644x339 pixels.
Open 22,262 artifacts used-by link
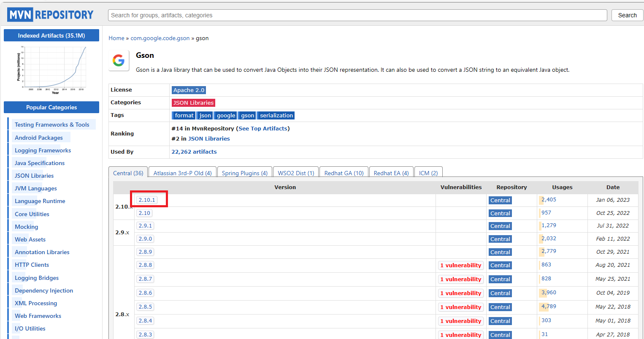click(x=194, y=152)
